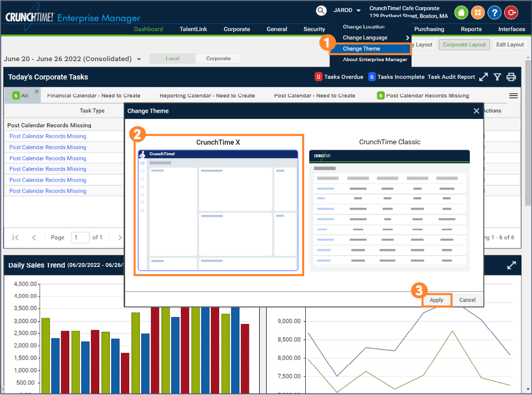Open the filter funnel icon in tasks panel
532x395 pixels.
[x=498, y=77]
